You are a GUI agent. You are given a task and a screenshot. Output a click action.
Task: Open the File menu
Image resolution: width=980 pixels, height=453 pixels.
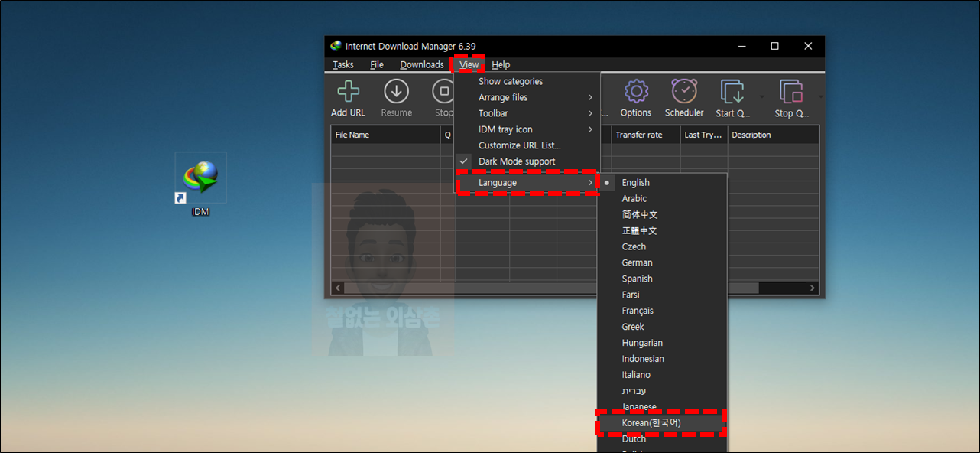pyautogui.click(x=377, y=65)
